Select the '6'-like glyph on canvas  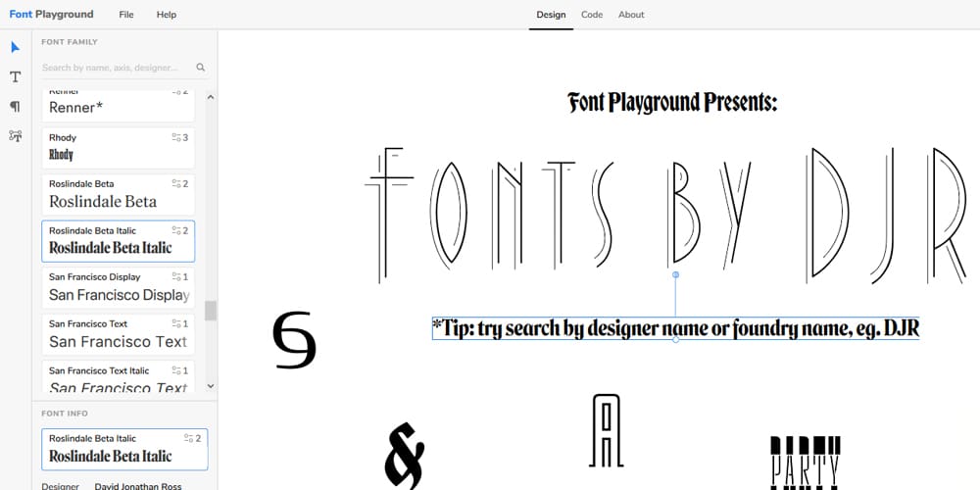coord(294,339)
